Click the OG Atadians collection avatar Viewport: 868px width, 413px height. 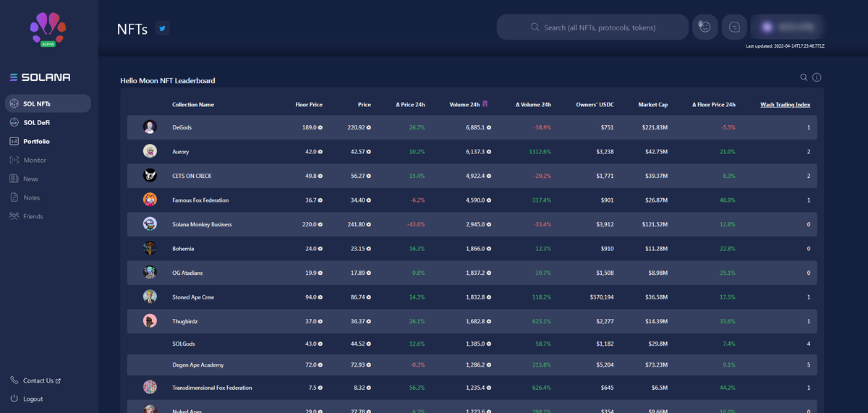[x=150, y=273]
